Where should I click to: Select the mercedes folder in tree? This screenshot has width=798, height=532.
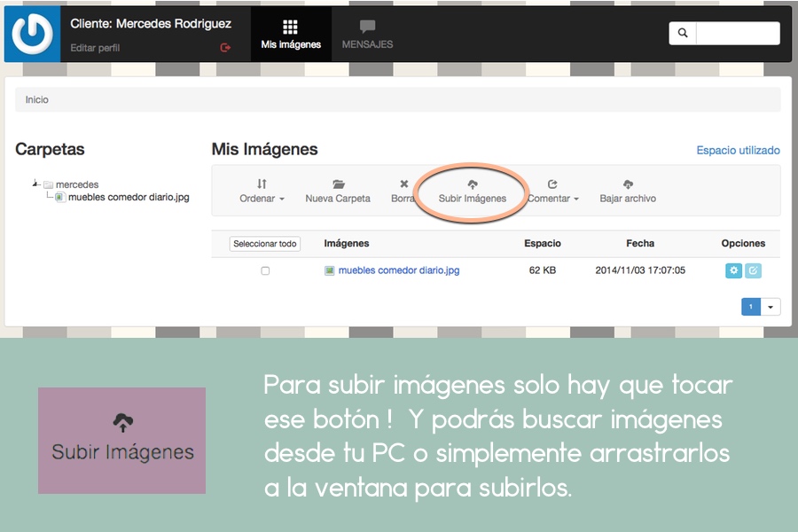click(x=77, y=184)
